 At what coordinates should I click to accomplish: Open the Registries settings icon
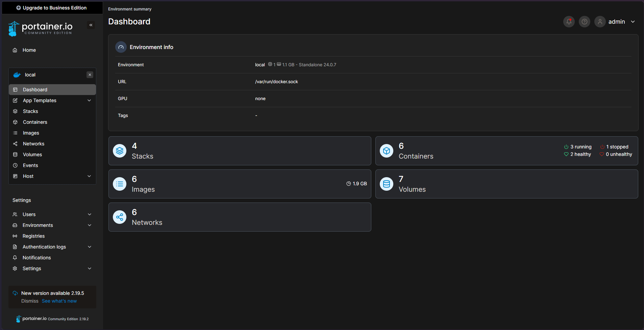pos(15,236)
